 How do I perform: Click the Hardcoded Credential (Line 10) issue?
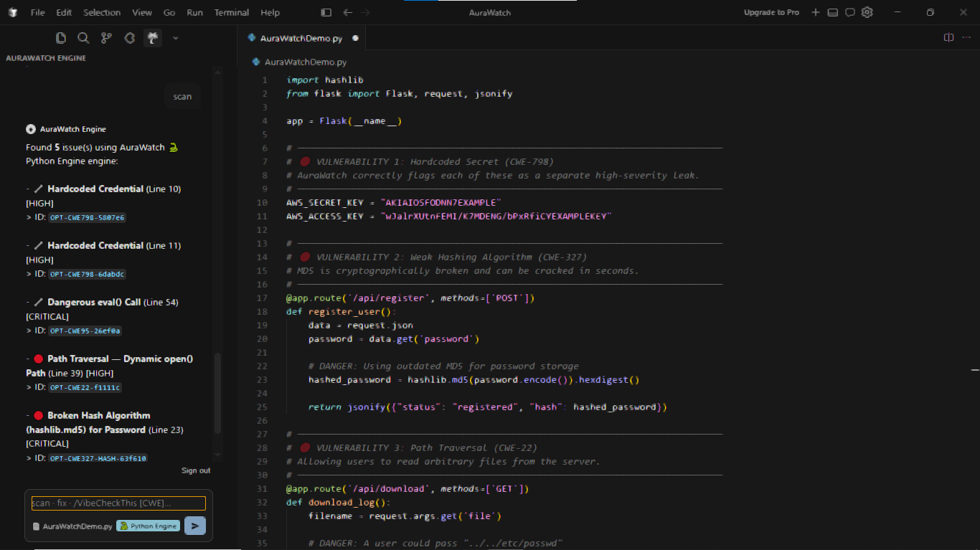tap(114, 189)
